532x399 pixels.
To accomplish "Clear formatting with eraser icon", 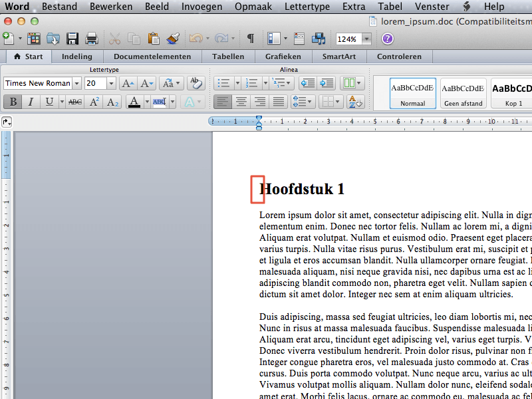I will pos(196,83).
